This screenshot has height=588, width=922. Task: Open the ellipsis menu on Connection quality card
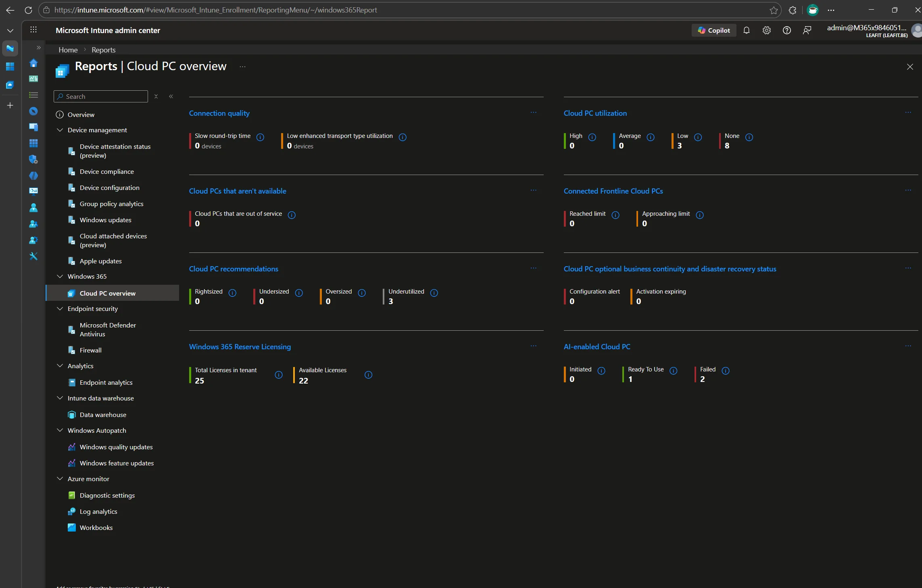[534, 113]
